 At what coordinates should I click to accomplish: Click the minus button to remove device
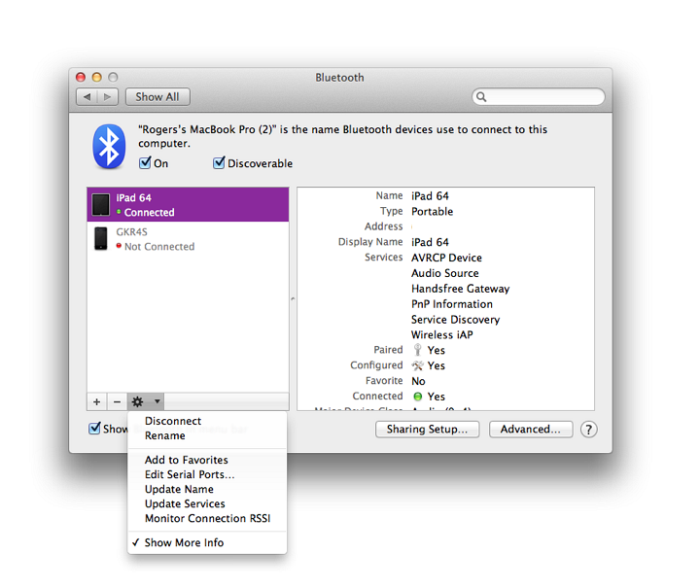[x=117, y=402]
